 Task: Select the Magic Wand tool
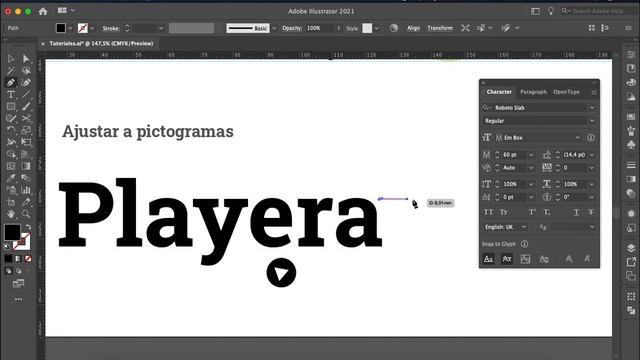11,71
